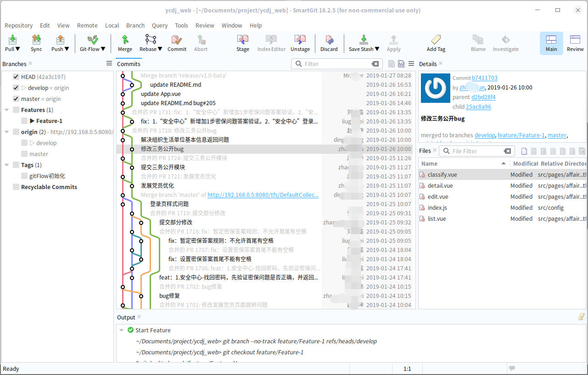The width and height of the screenshot is (588, 375).
Task: Toggle the Recyclable Commits checkbox
Action: coord(16,187)
